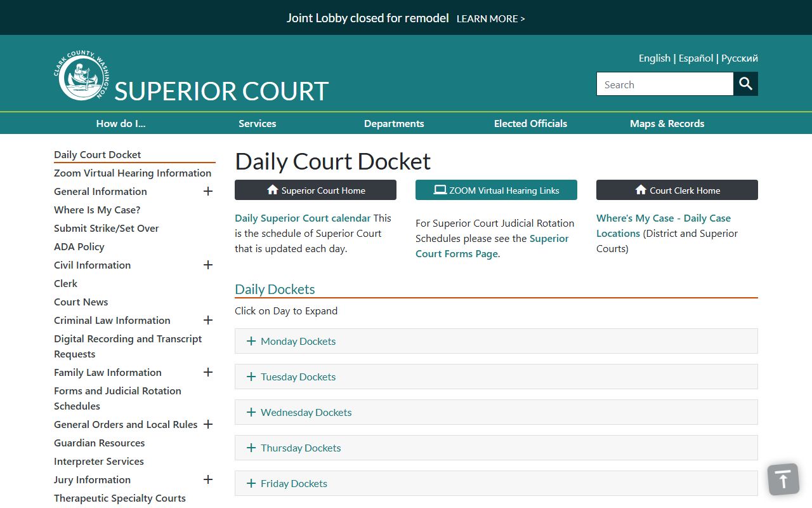This screenshot has width=812, height=508.
Task: Expand the Thursday Dockets section
Action: [496, 448]
